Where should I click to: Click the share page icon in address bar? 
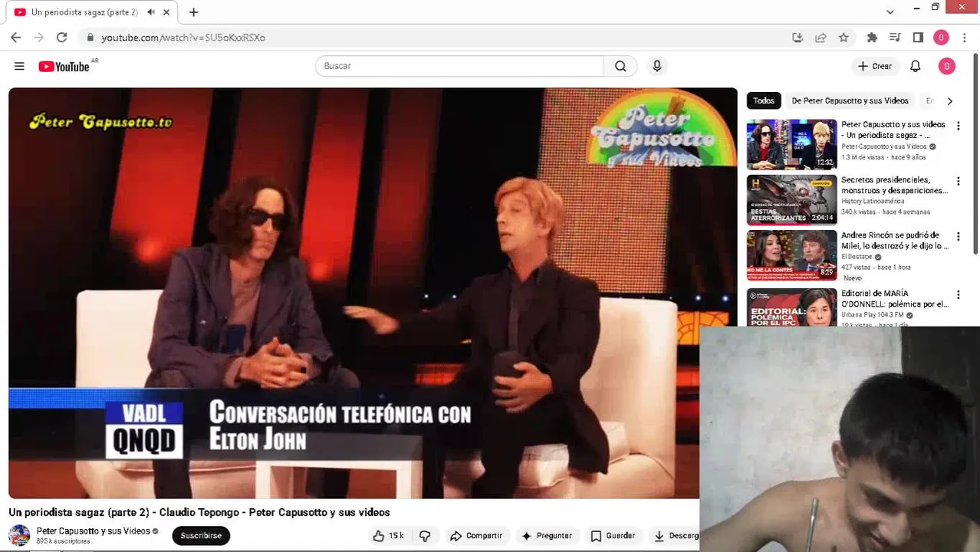pos(821,37)
